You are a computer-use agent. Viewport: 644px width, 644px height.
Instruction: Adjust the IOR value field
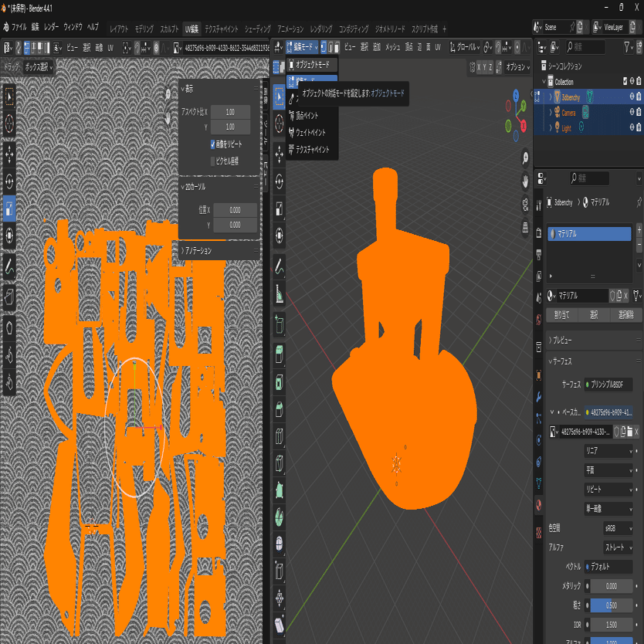tap(611, 625)
